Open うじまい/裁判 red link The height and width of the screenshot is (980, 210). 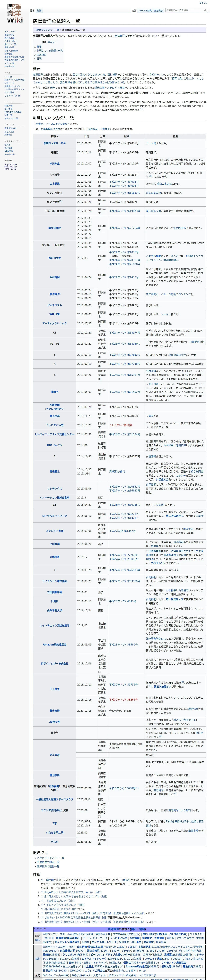[121, 425]
